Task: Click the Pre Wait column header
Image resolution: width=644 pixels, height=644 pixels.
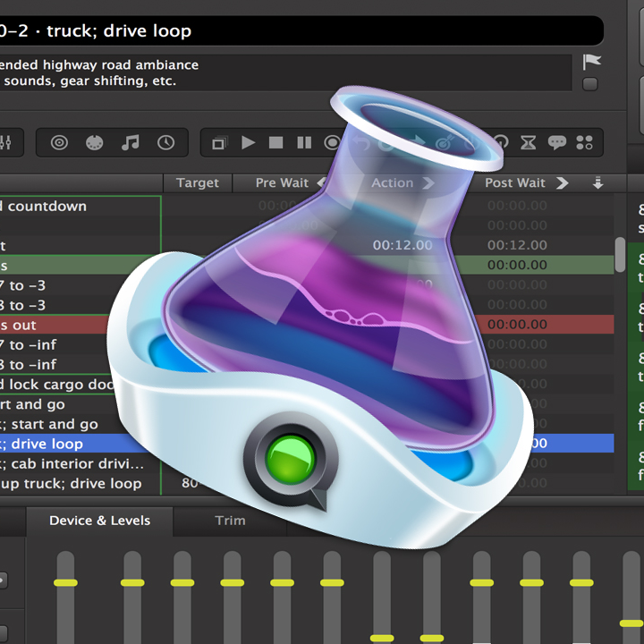Action: pos(282,182)
